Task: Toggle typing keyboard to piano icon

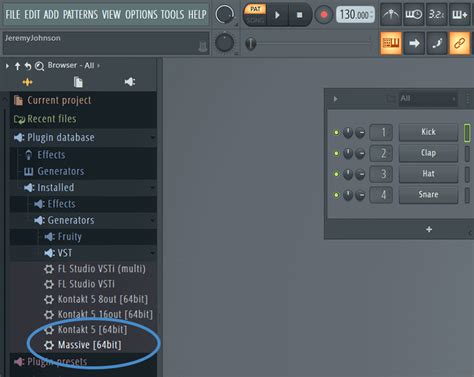Action: click(x=391, y=43)
